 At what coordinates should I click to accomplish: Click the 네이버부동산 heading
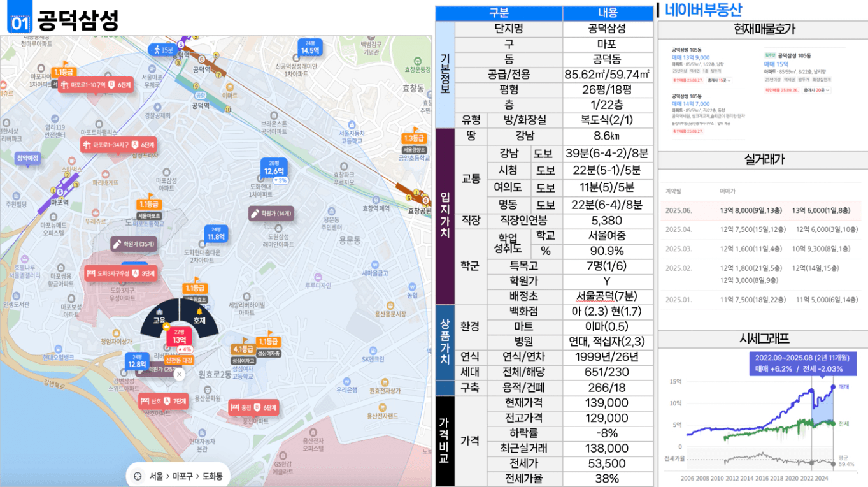tap(703, 10)
